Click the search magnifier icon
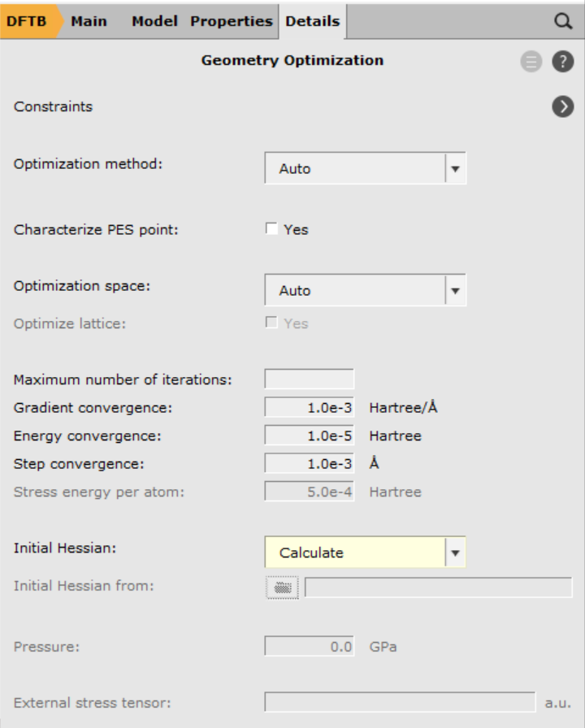 tap(563, 21)
